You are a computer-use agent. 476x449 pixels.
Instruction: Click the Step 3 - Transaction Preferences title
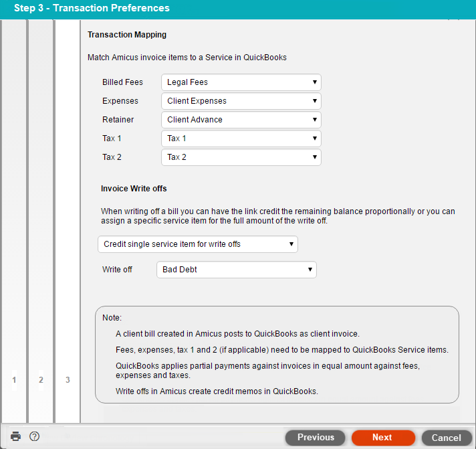[x=92, y=8]
